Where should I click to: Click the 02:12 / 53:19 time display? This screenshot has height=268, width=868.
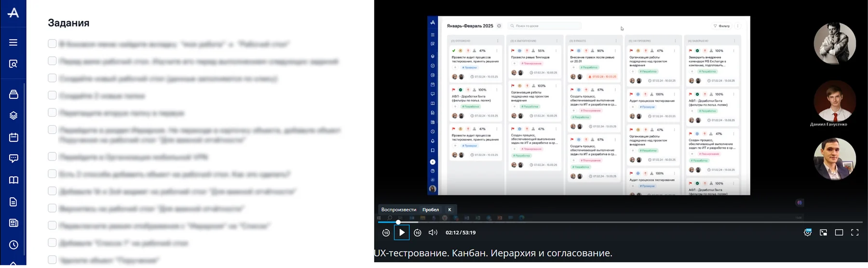[x=461, y=232]
